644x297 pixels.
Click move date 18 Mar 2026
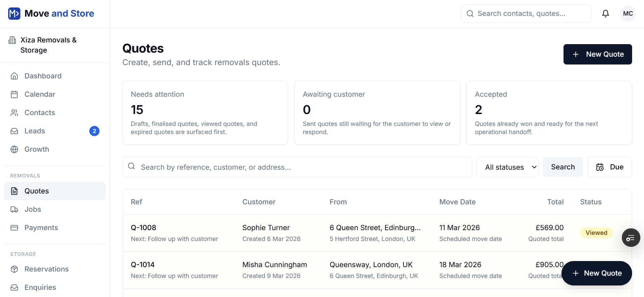tap(460, 265)
